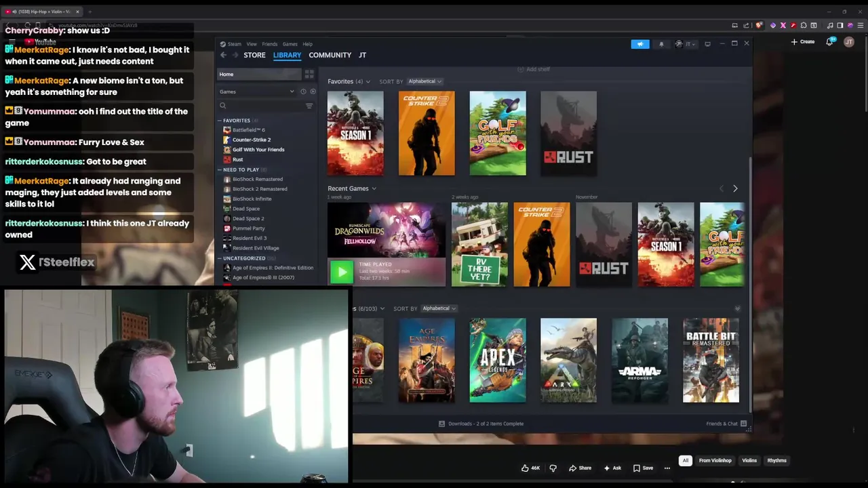Click the X extension icon in browser toolbar
868x488 pixels.
click(783, 25)
